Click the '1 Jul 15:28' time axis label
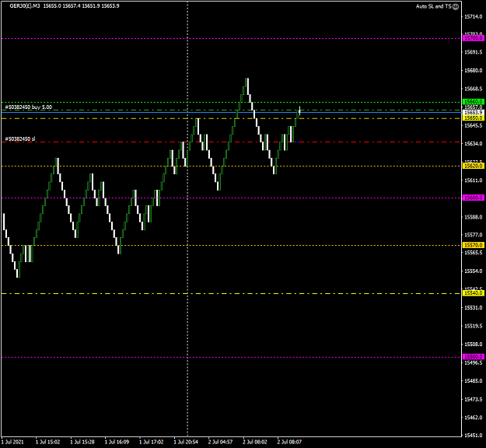Image resolution: width=486 pixels, height=448 pixels. tap(82, 442)
